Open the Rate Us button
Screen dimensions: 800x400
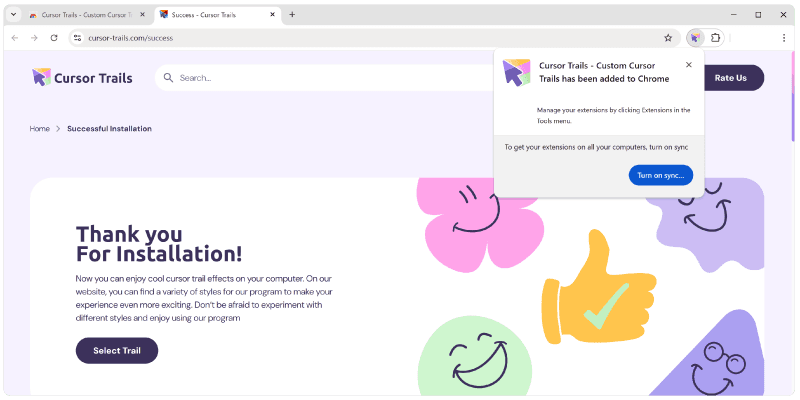[730, 78]
